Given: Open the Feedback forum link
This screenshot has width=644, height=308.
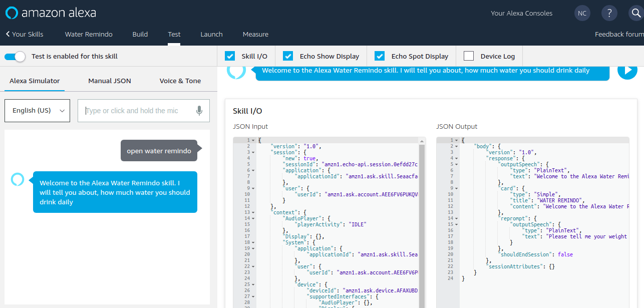Looking at the screenshot, I should pyautogui.click(x=619, y=35).
